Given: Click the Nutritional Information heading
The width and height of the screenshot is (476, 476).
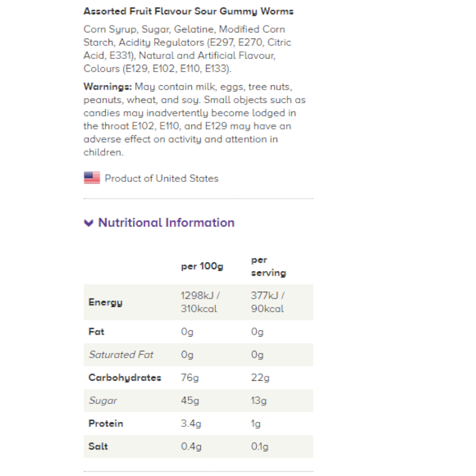Looking at the screenshot, I should click(166, 223).
